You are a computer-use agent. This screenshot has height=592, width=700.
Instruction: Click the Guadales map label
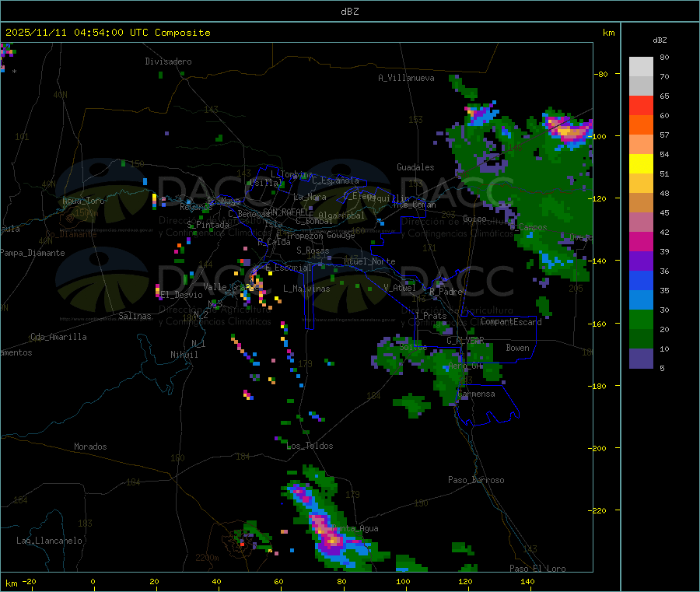click(415, 167)
